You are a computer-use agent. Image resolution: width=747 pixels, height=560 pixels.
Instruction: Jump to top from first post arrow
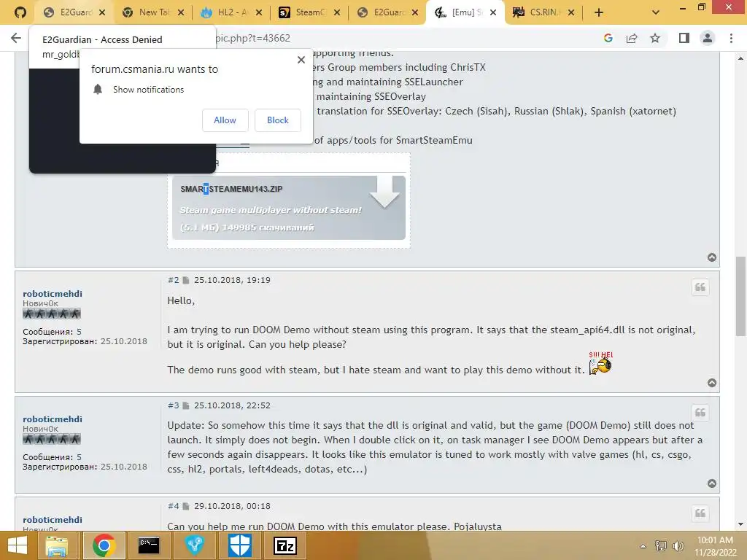point(712,257)
